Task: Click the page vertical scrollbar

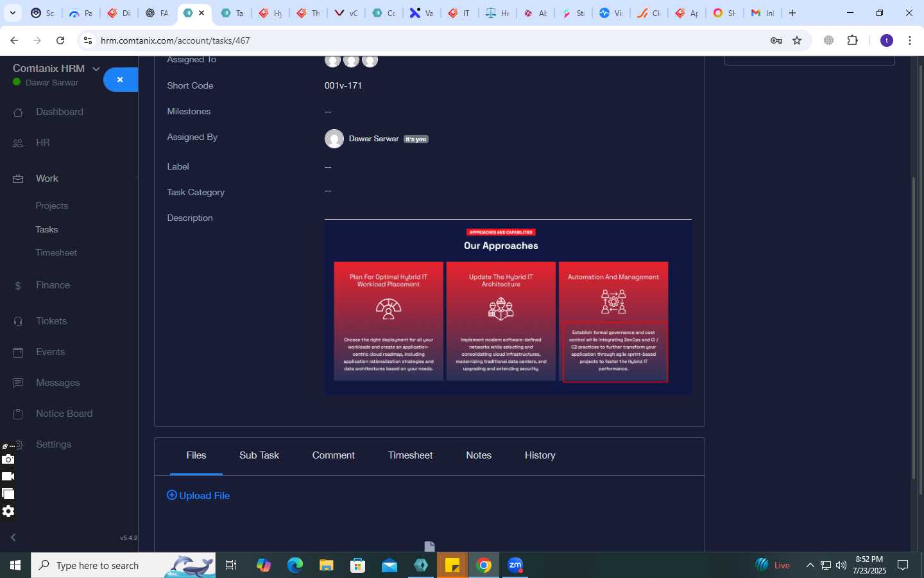Action: (x=914, y=328)
